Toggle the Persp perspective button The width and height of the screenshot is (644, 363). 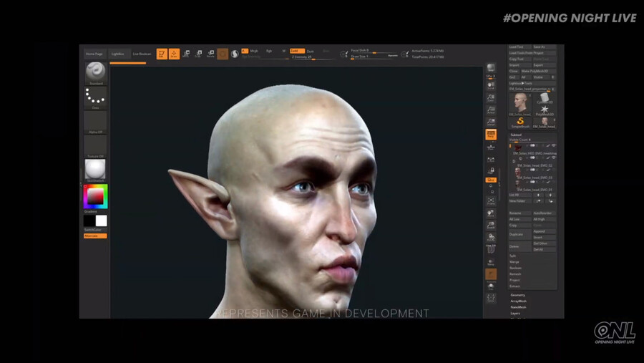coord(491,134)
